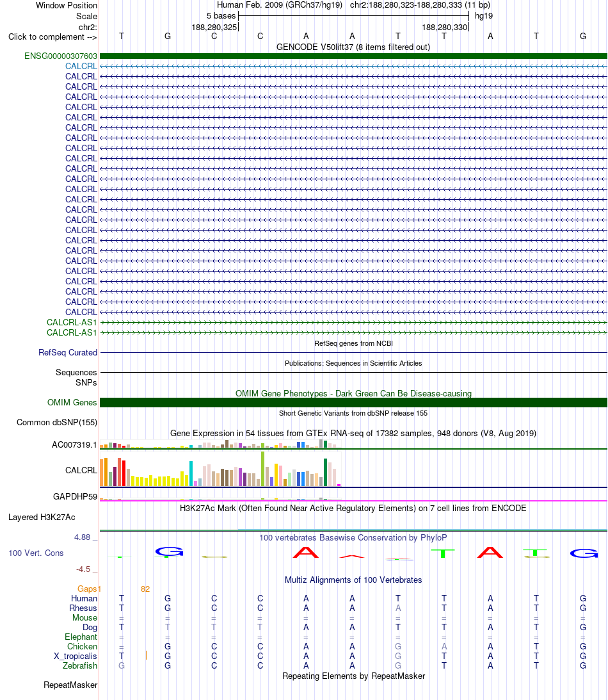
Task: Open the OMIM Genes track label
Action: (x=72, y=402)
